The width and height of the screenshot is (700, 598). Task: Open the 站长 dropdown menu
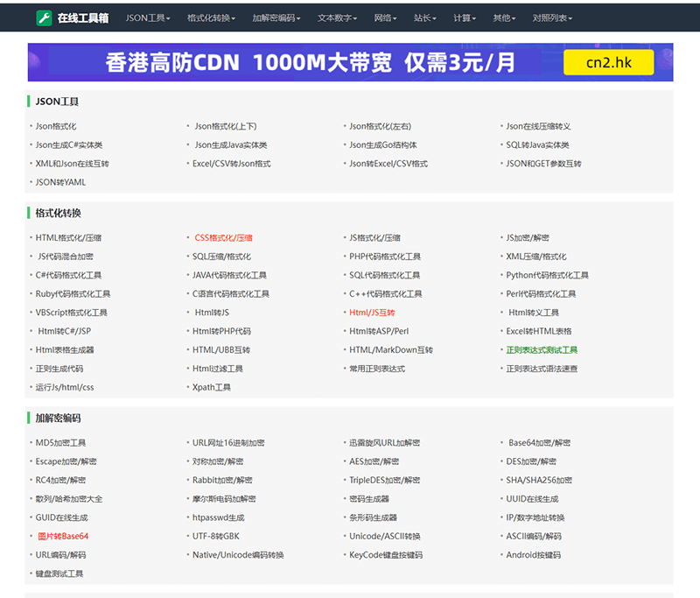point(425,18)
